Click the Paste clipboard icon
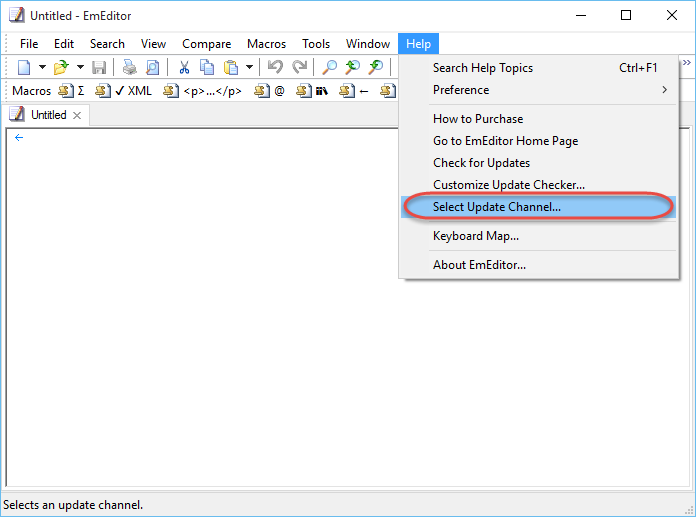Viewport: 696px width, 517px height. [231, 67]
